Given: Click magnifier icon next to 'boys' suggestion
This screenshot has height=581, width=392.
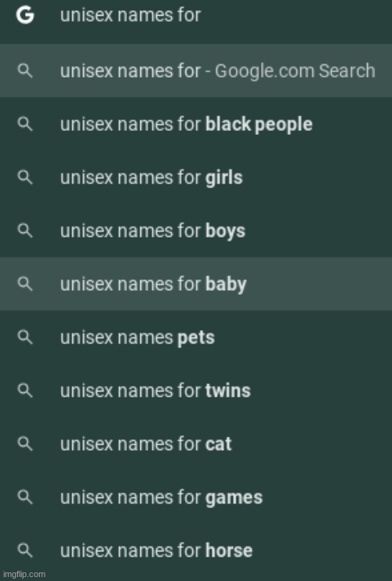Looking at the screenshot, I should click(25, 231).
